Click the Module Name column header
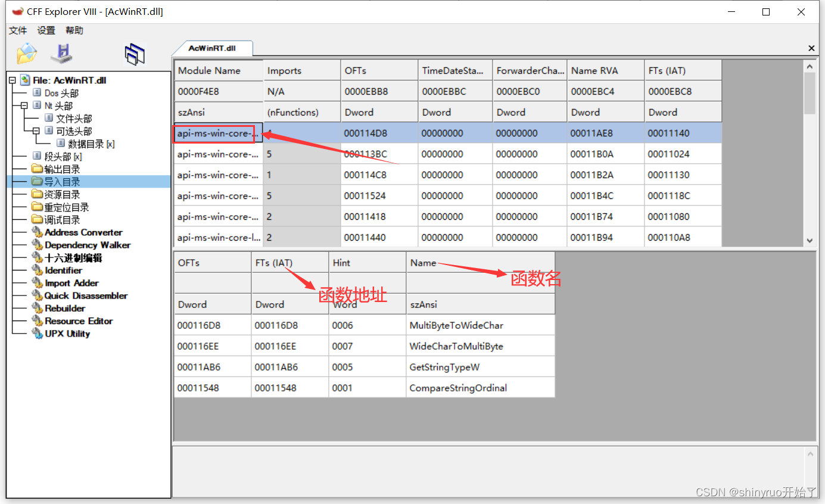Screen dimensions: 825x504 (x=219, y=70)
